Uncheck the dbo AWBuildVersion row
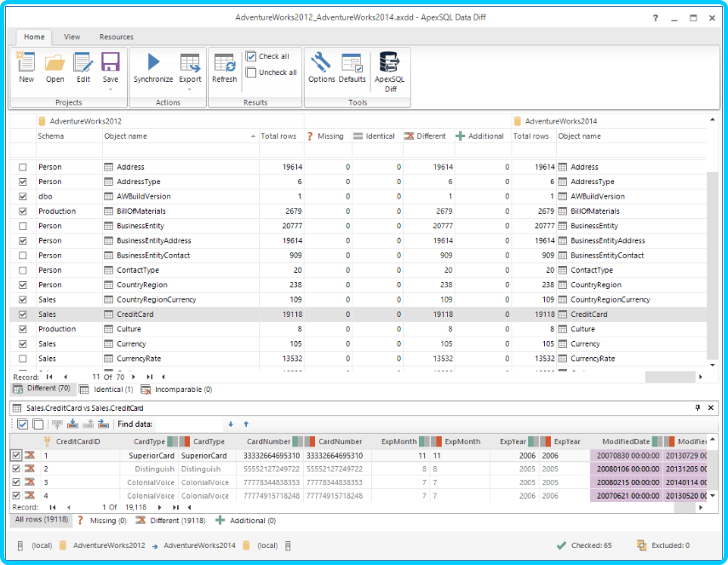 [x=23, y=197]
